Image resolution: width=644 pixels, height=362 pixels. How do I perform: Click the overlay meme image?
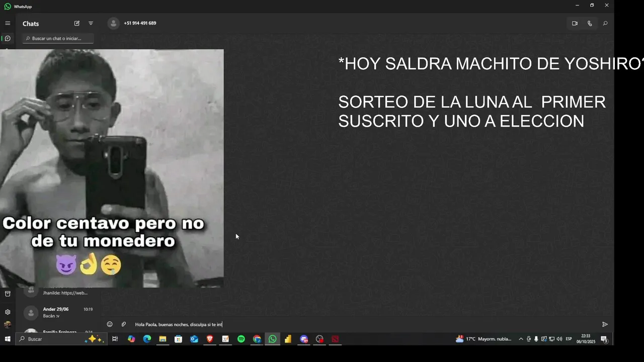(112, 168)
